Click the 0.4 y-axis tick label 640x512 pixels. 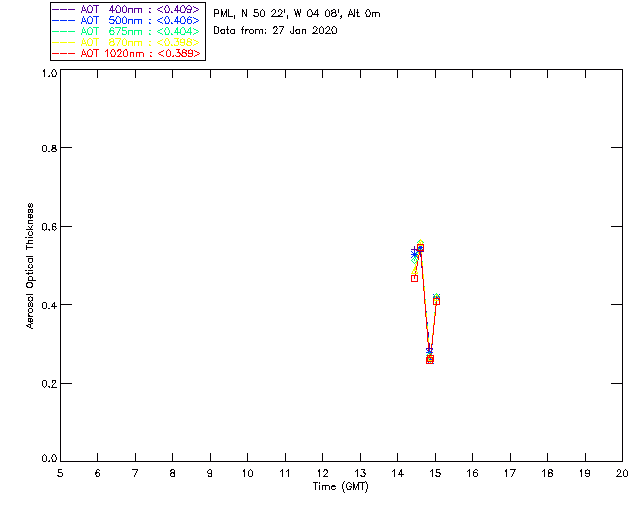pos(49,305)
